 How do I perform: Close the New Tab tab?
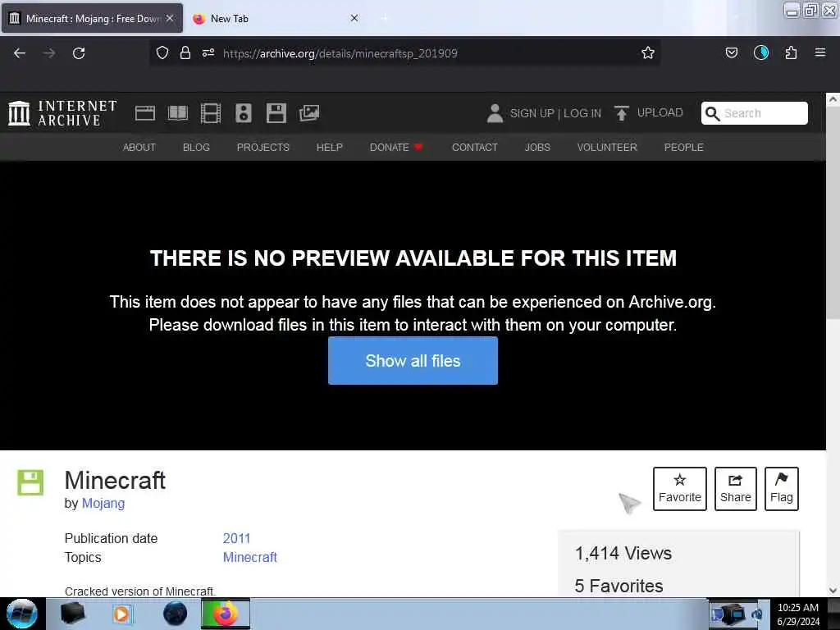coord(354,18)
